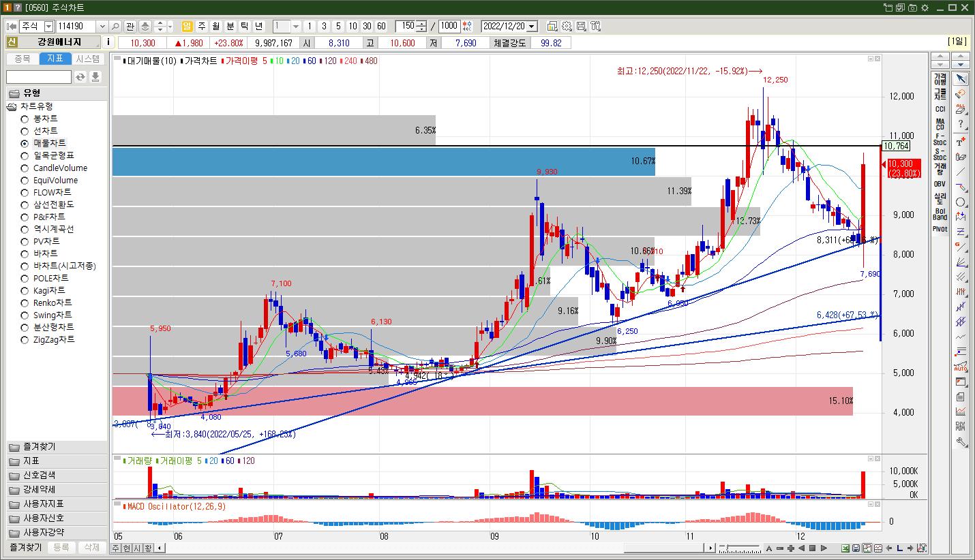
Task: Click the chart settings gear in top toolbar
Action: pyautogui.click(x=567, y=26)
